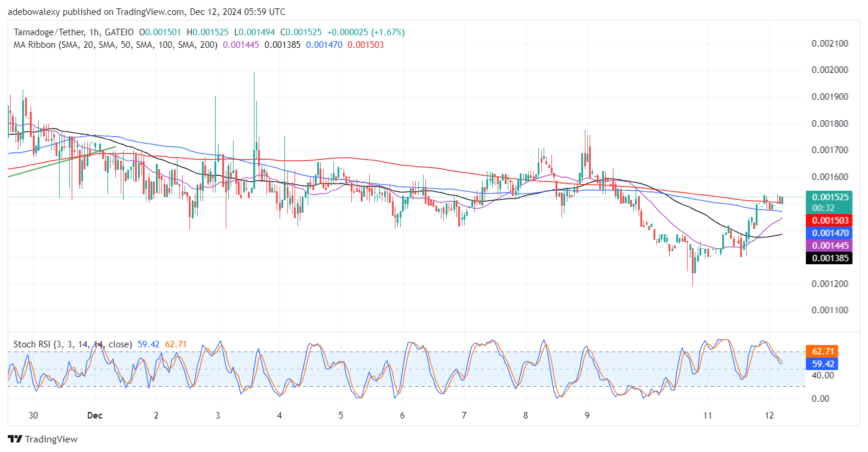Click the date label 12 on time axis
The width and height of the screenshot is (868, 452).
click(770, 416)
